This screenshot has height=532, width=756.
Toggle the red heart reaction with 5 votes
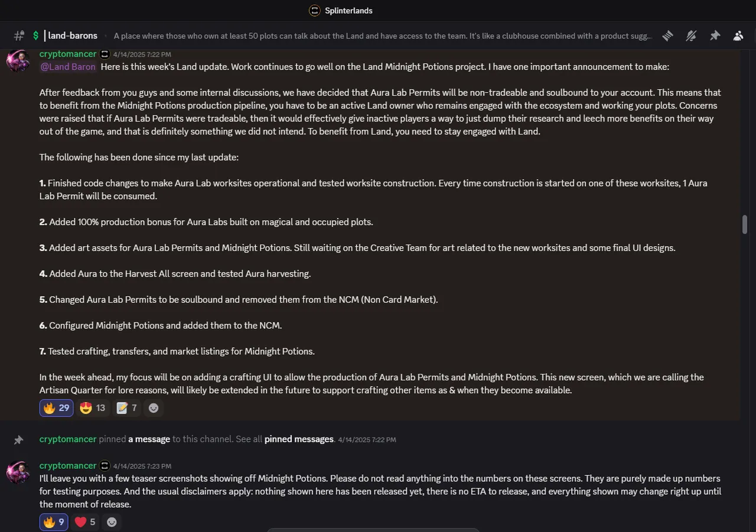point(85,522)
